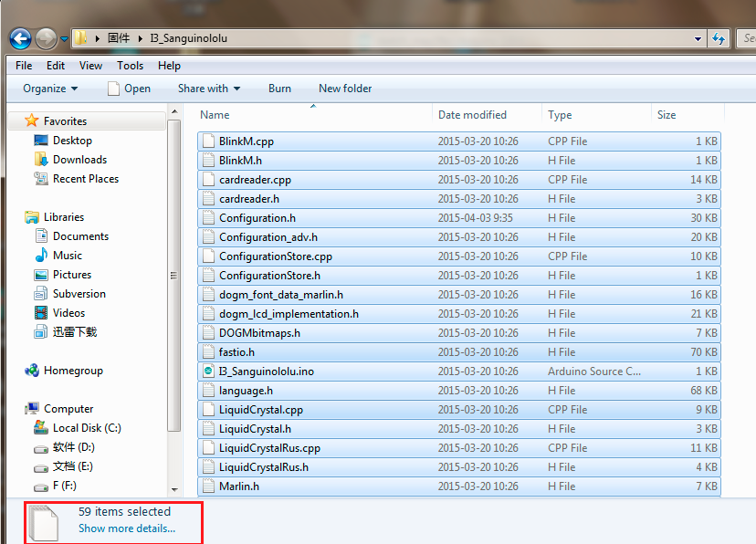756x544 pixels.
Task: Click the Downloads folder icon
Action: pyautogui.click(x=41, y=160)
